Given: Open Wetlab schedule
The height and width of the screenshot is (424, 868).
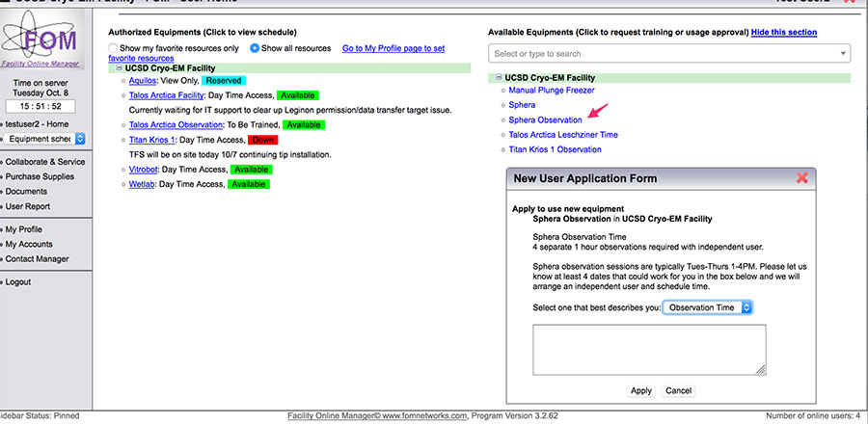Looking at the screenshot, I should pyautogui.click(x=142, y=184).
